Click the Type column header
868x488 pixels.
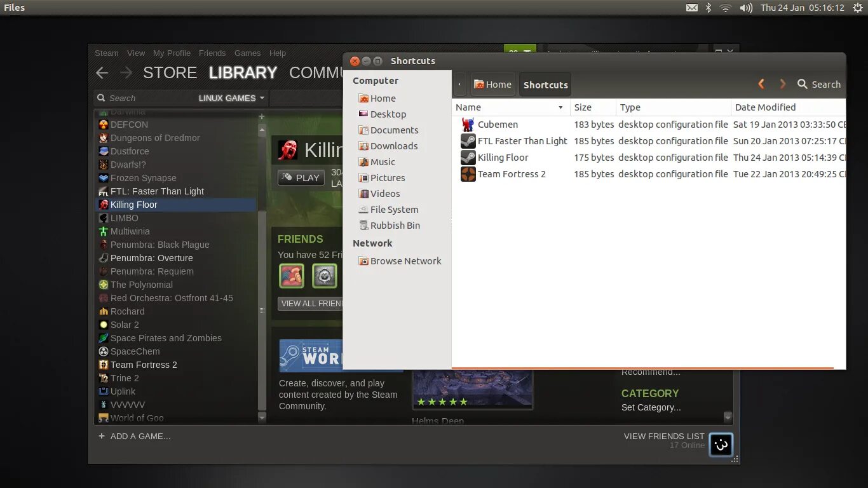pyautogui.click(x=673, y=107)
